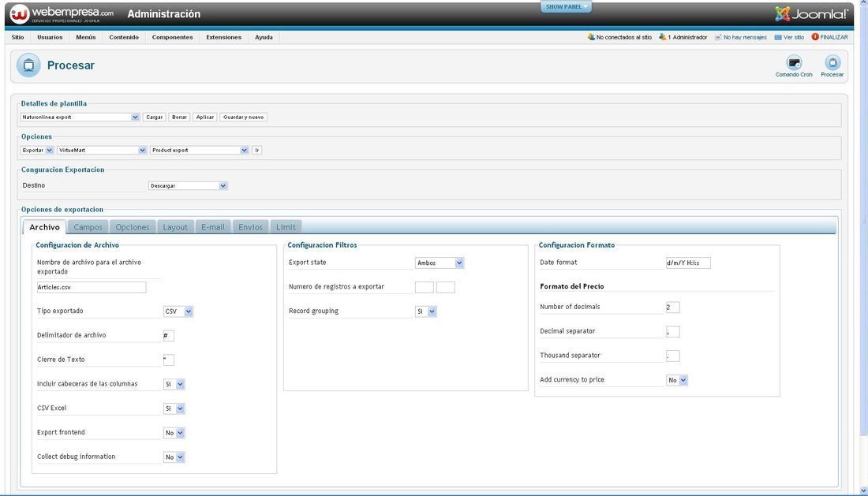Image resolution: width=868 pixels, height=496 pixels.
Task: Click the Guardar y nuevo button
Action: click(244, 117)
